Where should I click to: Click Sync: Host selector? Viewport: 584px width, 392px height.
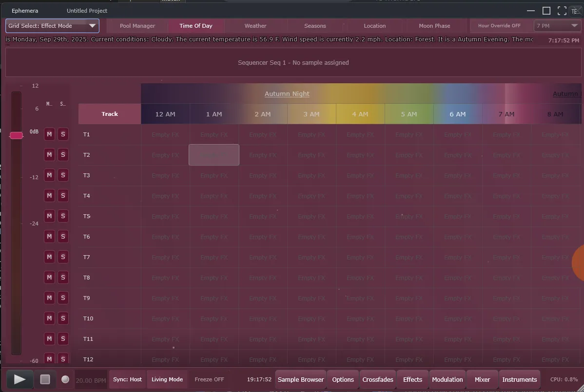tap(127, 379)
